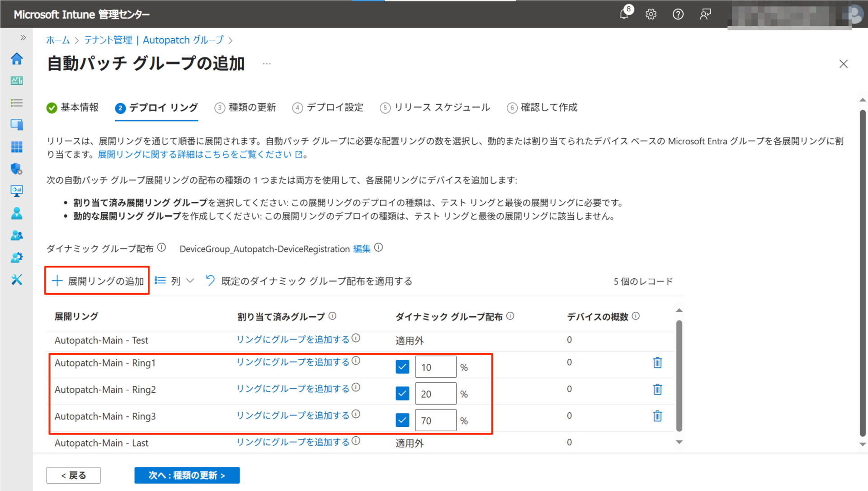Image resolution: width=868 pixels, height=491 pixels.
Task: Select the 10 percent field for Ring1
Action: (435, 367)
